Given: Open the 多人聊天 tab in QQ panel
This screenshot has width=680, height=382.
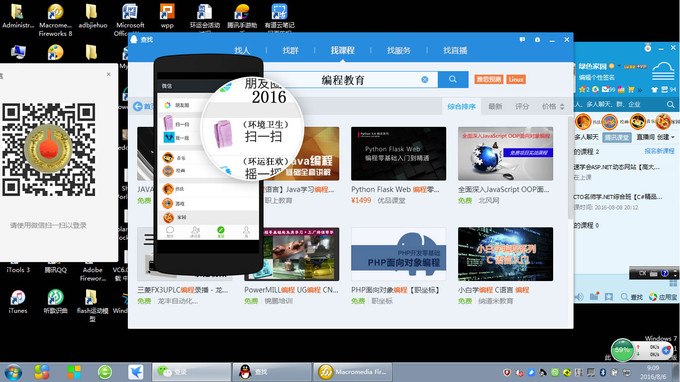Looking at the screenshot, I should (x=586, y=137).
